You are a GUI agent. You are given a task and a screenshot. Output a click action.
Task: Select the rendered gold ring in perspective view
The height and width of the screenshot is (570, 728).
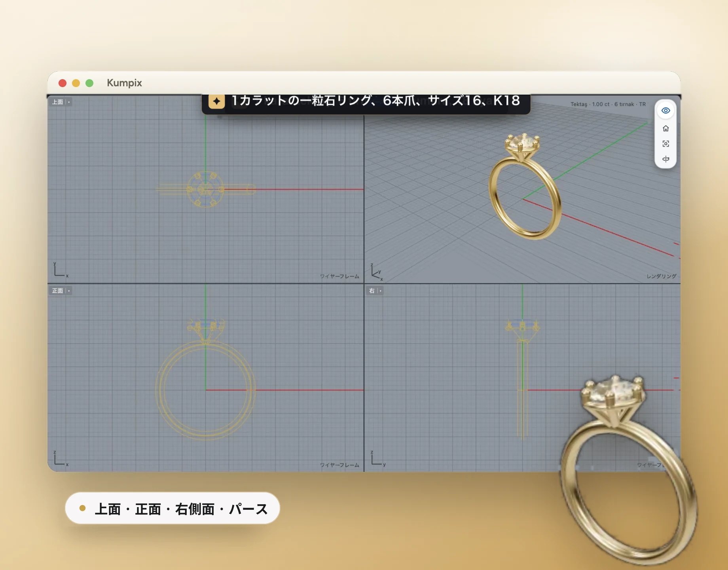(x=524, y=187)
